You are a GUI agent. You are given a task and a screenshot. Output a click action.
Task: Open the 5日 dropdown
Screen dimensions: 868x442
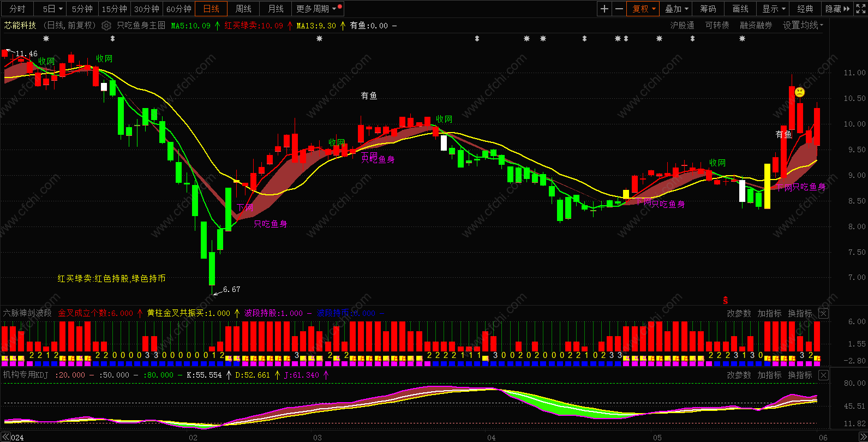pyautogui.click(x=52, y=9)
